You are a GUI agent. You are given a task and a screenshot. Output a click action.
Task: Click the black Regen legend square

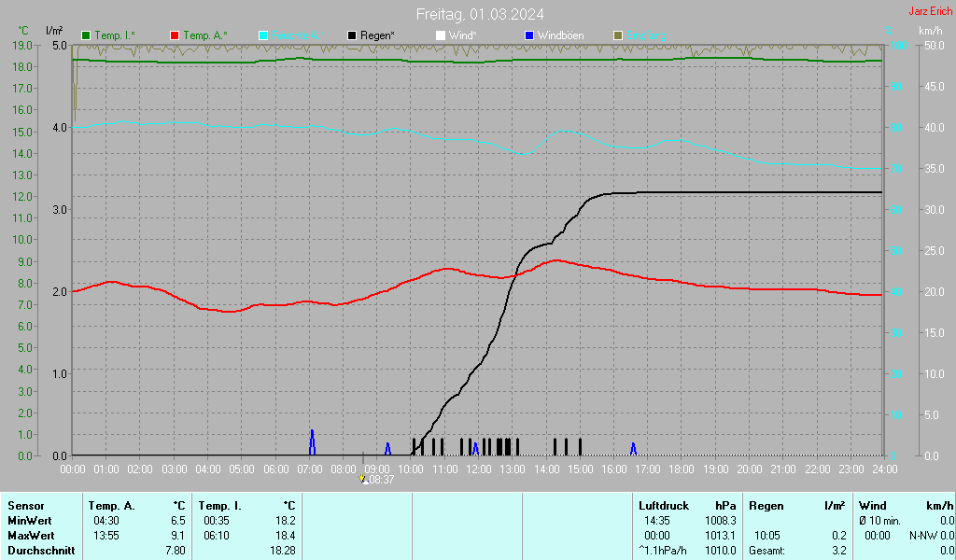[352, 35]
